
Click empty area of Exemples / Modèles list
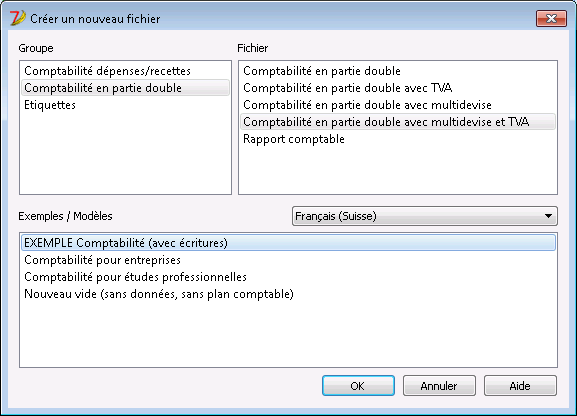288,334
